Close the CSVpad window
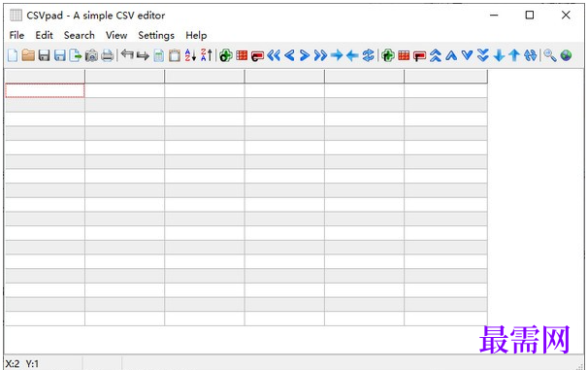 566,15
